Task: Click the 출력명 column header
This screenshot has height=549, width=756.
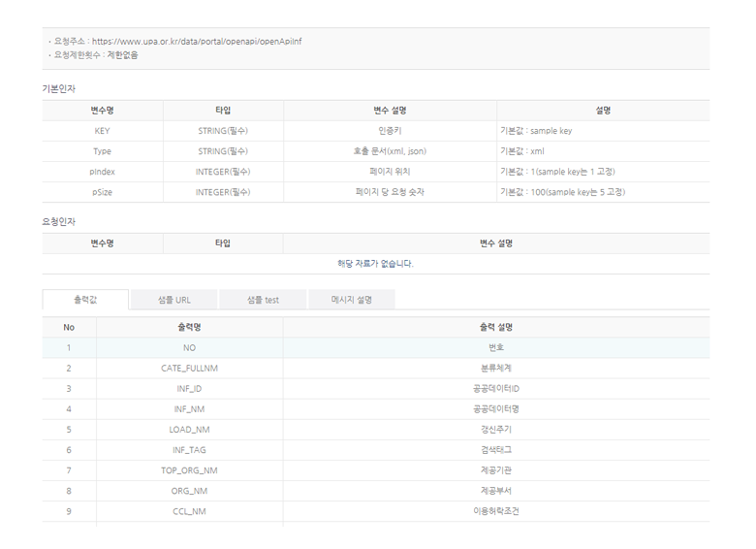Action: (189, 328)
